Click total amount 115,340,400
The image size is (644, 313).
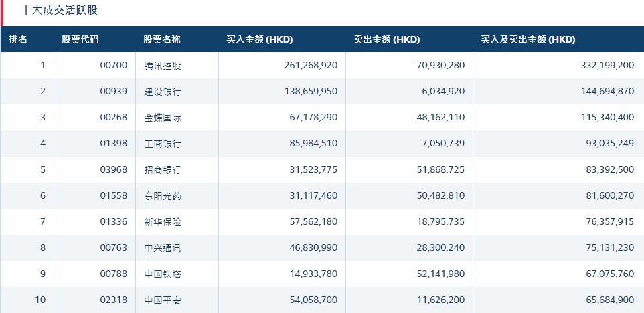pos(607,117)
